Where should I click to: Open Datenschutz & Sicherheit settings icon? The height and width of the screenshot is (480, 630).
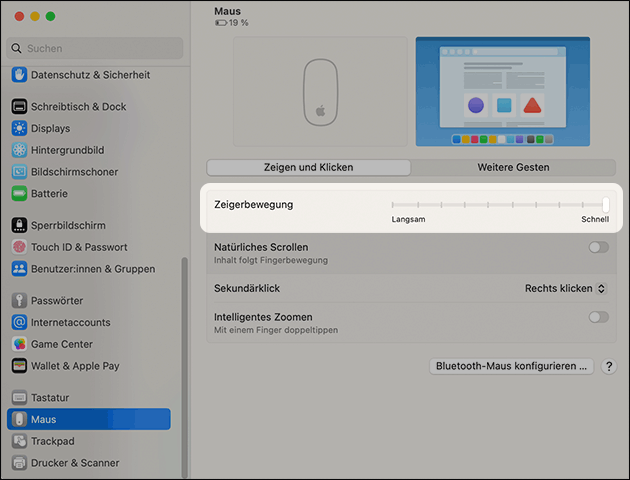click(x=19, y=75)
